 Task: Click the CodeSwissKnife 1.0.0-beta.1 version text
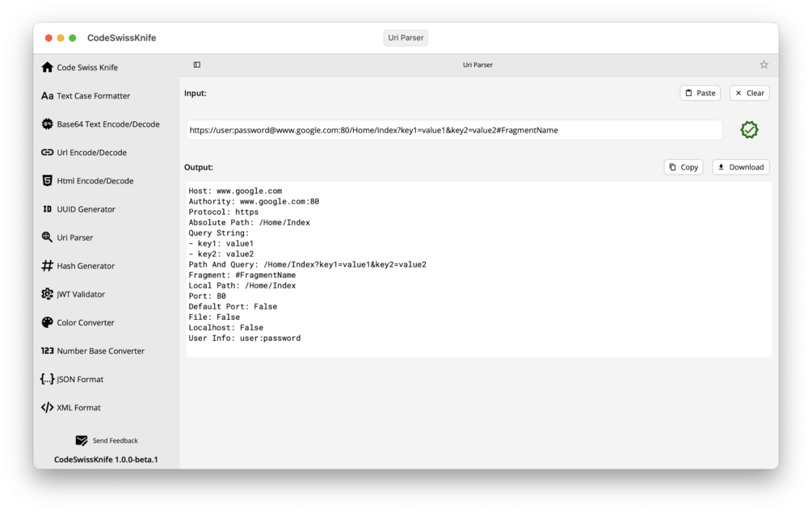(x=106, y=460)
